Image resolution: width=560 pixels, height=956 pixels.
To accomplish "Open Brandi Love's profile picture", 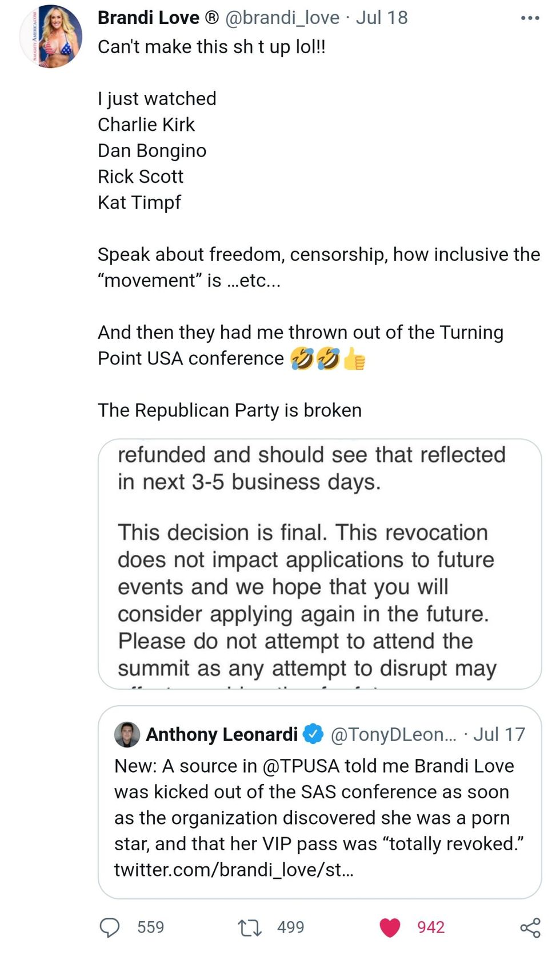I will pyautogui.click(x=51, y=37).
